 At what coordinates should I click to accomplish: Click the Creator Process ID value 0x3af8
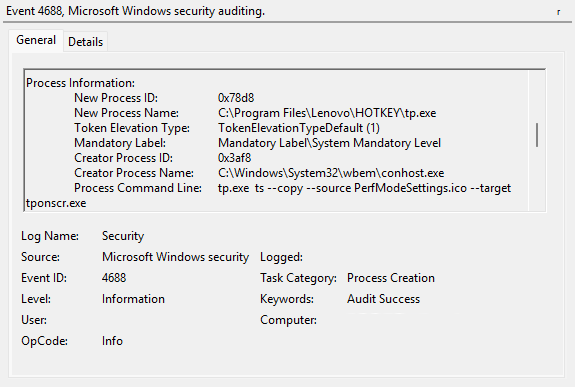point(234,158)
